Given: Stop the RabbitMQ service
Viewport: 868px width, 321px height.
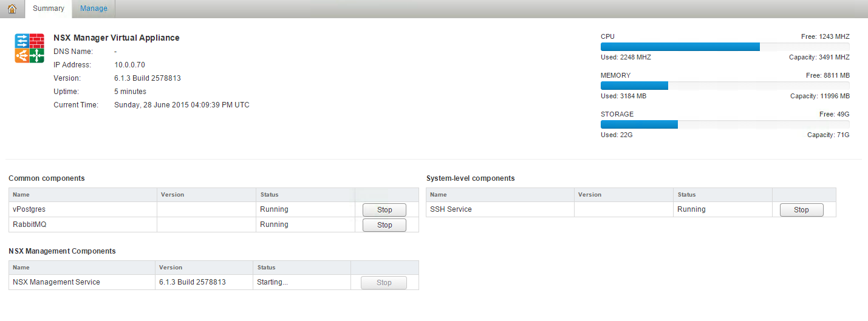Looking at the screenshot, I should click(x=384, y=225).
